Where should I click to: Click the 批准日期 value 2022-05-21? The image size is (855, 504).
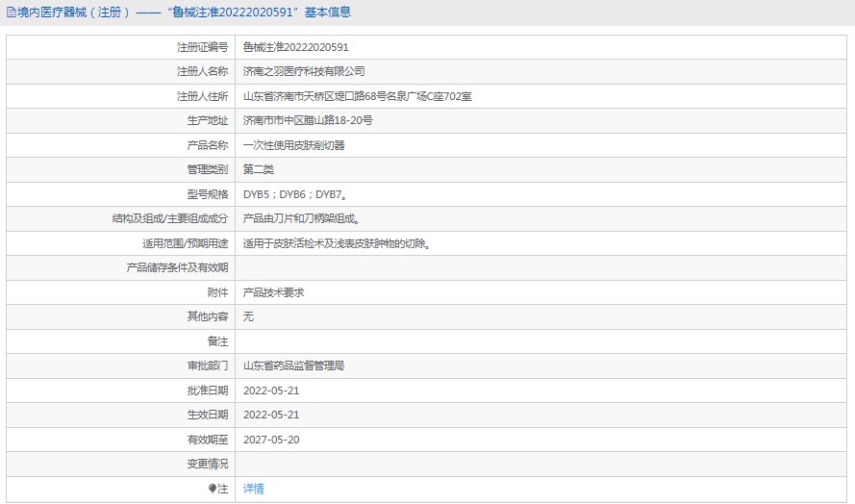[271, 391]
